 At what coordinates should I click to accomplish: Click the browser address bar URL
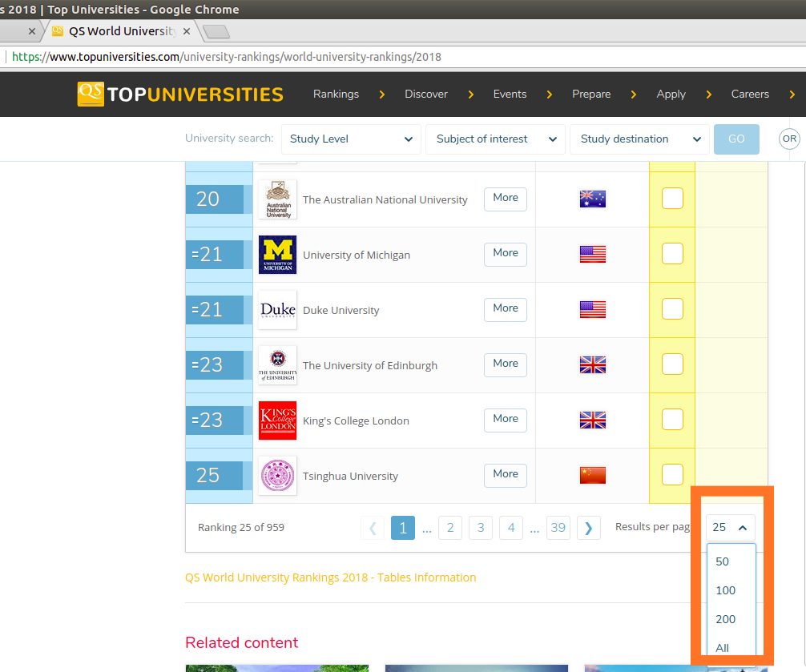[x=226, y=57]
